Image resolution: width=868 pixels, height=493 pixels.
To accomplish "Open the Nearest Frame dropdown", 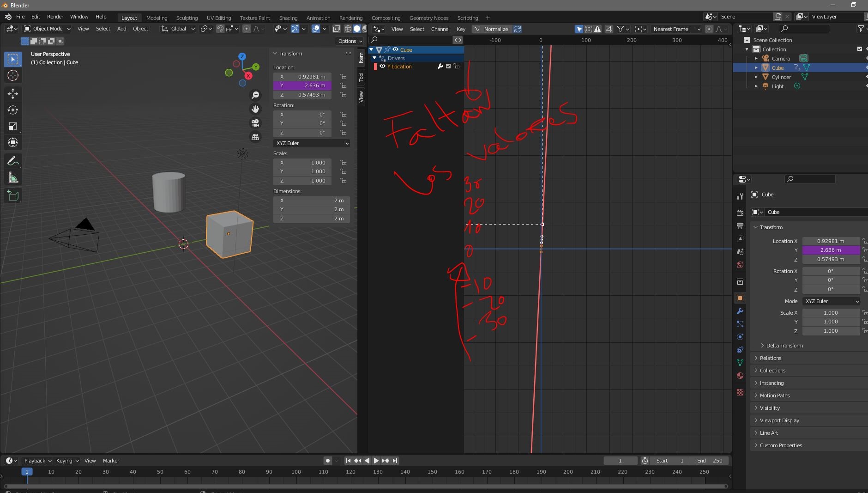I will click(x=676, y=29).
